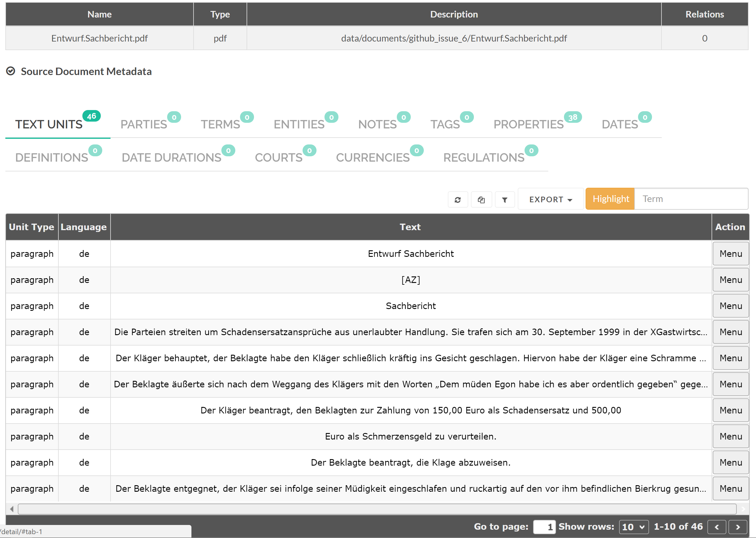The width and height of the screenshot is (756, 538).
Task: Switch to the PROPERTIES tab
Action: point(529,124)
